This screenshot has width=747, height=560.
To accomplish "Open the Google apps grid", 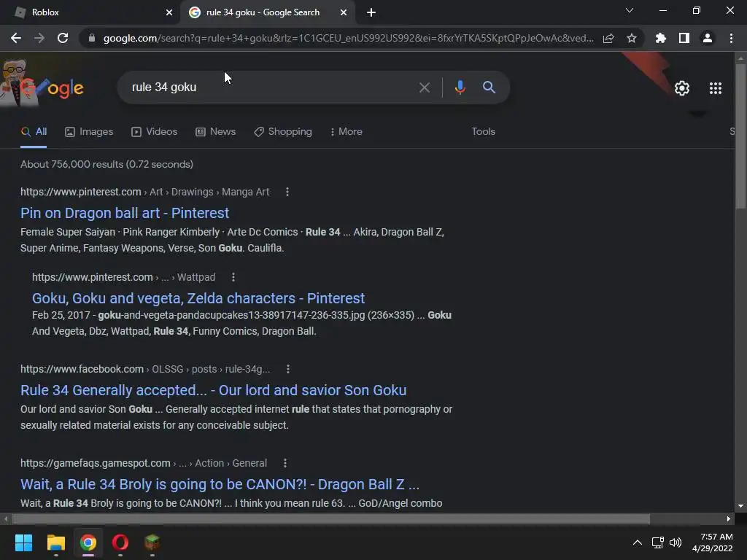I will [716, 88].
